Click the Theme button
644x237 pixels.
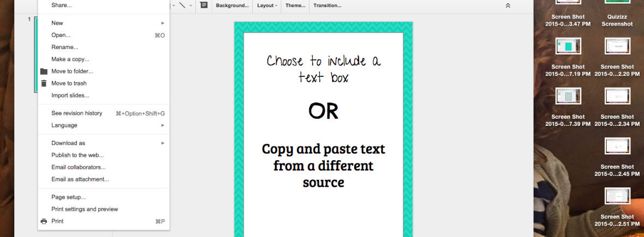click(x=295, y=5)
